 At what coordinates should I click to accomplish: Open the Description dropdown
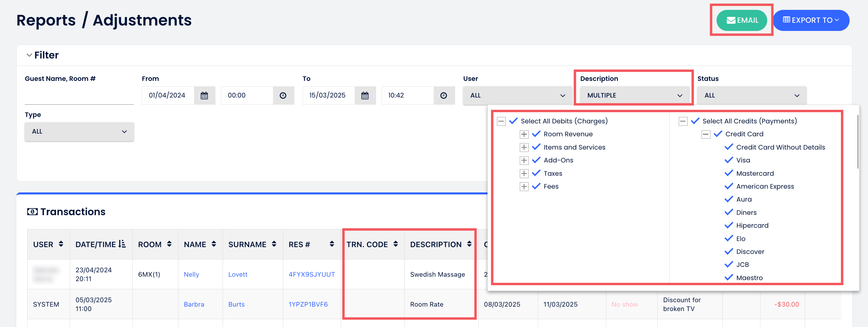click(x=634, y=96)
